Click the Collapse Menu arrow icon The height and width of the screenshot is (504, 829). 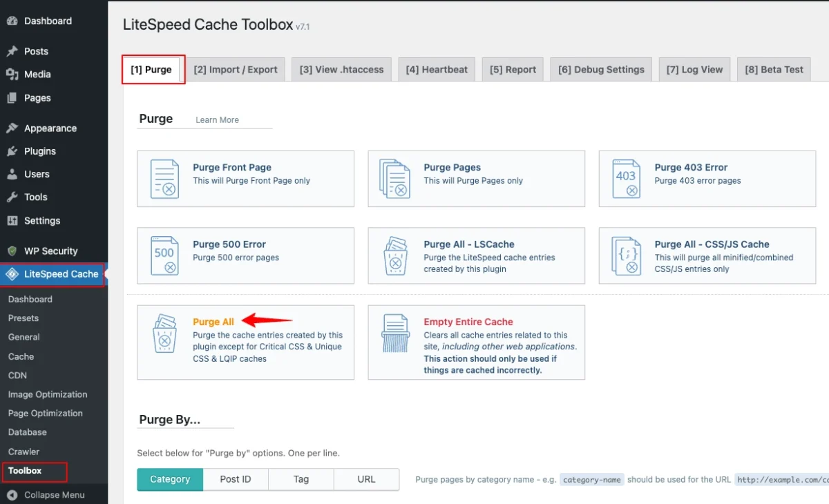[12, 495]
